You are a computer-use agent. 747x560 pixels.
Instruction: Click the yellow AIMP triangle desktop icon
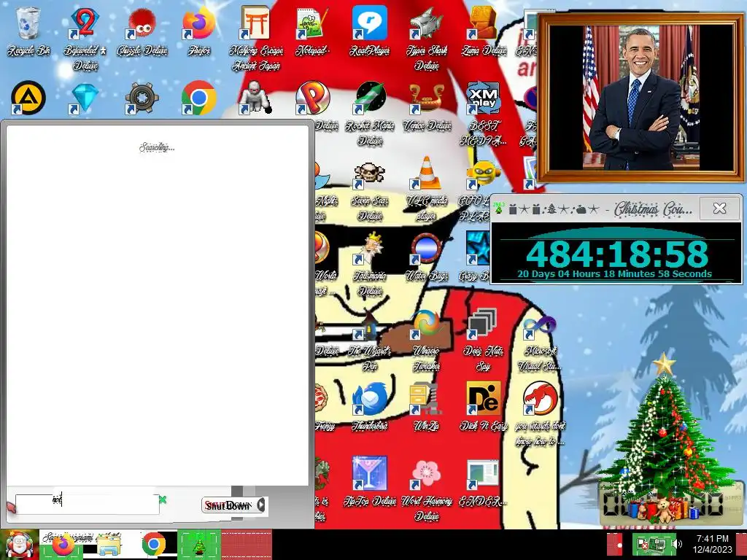point(28,98)
